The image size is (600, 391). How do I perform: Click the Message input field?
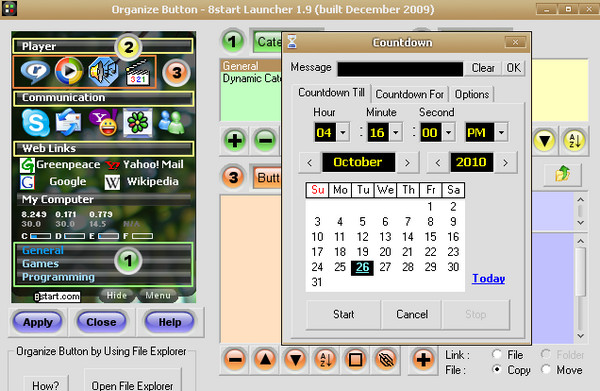coord(400,69)
